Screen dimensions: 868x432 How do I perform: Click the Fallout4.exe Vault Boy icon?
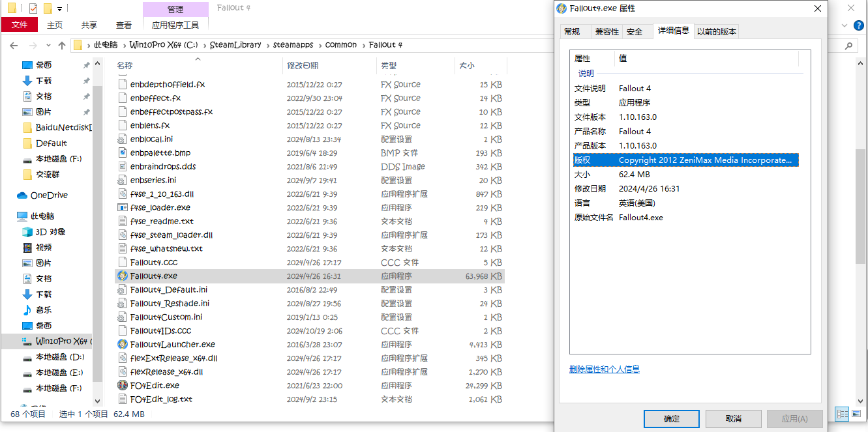(122, 276)
